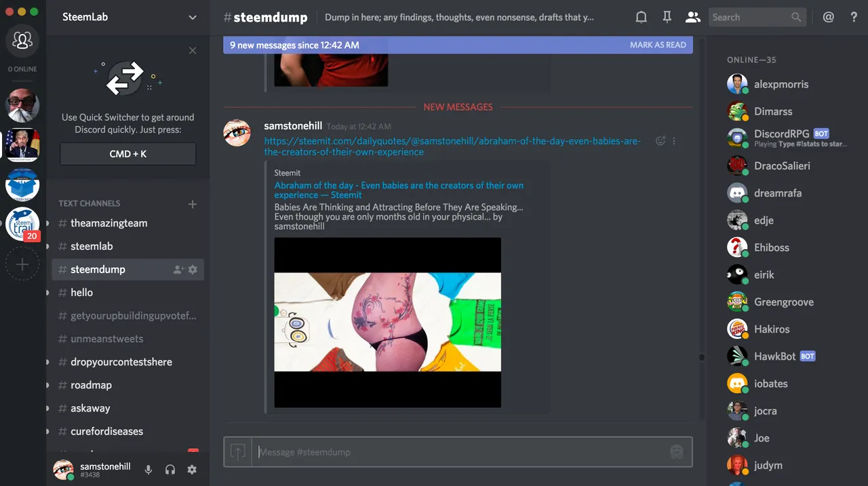The width and height of the screenshot is (868, 486).
Task: Open the bearded man server icon
Action: 22,105
